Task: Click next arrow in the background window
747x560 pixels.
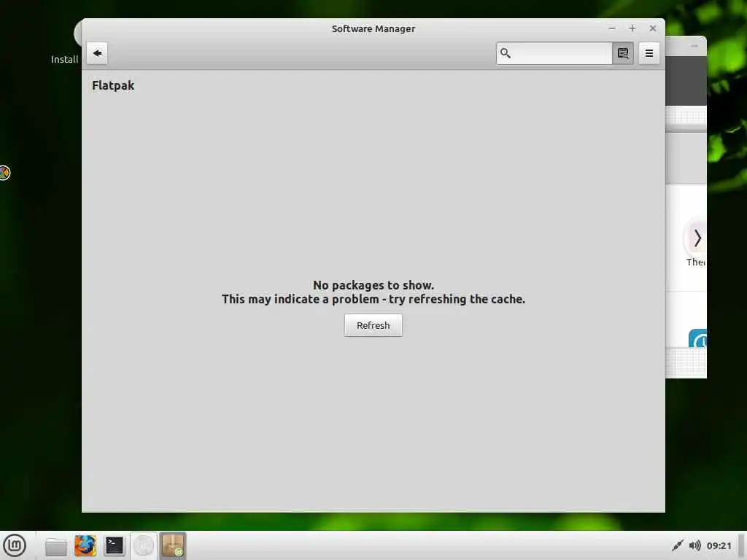Action: pos(697,238)
